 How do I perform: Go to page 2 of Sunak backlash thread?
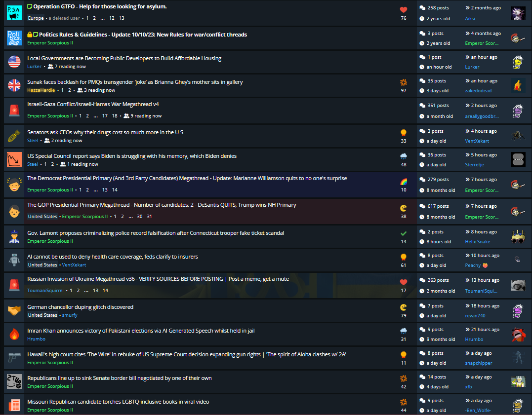pos(70,90)
